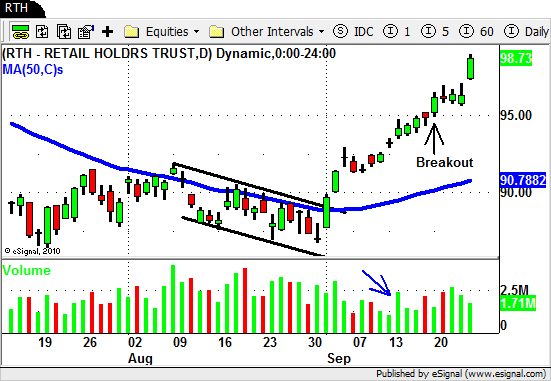
Task: Click the 90.00 price axis label
Action: point(516,193)
